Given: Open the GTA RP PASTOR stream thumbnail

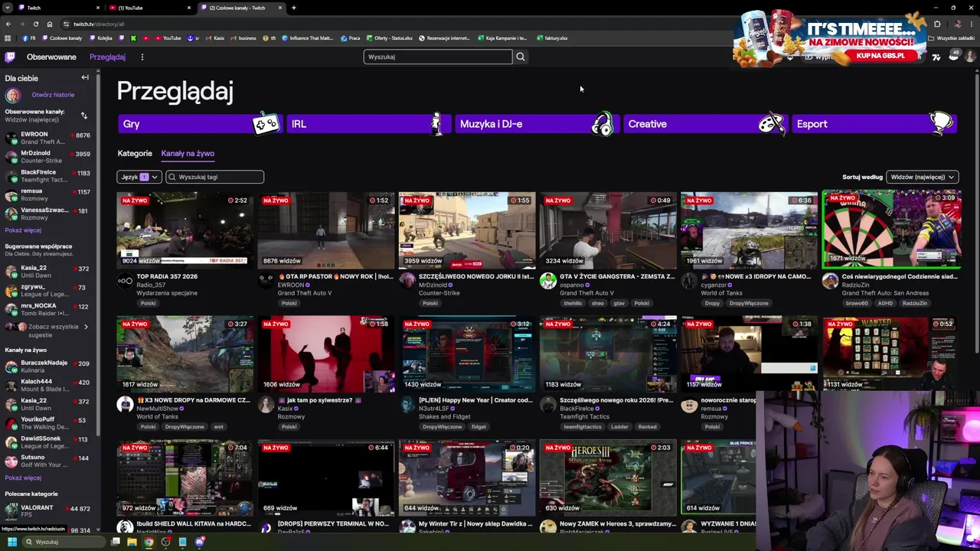Looking at the screenshot, I should 325,230.
